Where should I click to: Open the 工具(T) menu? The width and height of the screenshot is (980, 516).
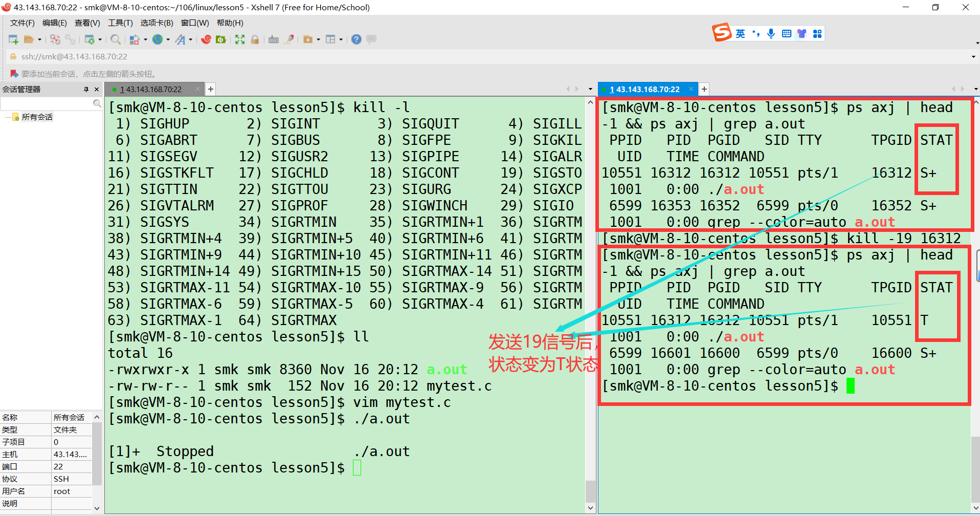[120, 23]
